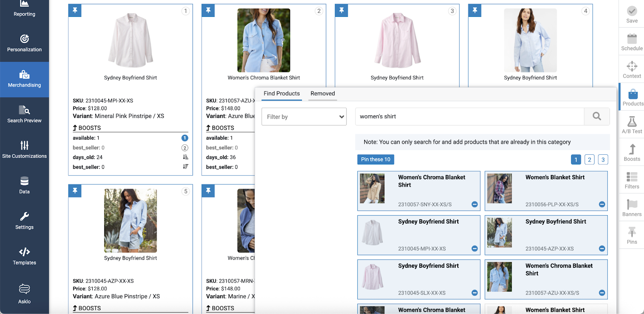Image resolution: width=644 pixels, height=314 pixels.
Task: Select the Find Products tab
Action: [x=281, y=94]
